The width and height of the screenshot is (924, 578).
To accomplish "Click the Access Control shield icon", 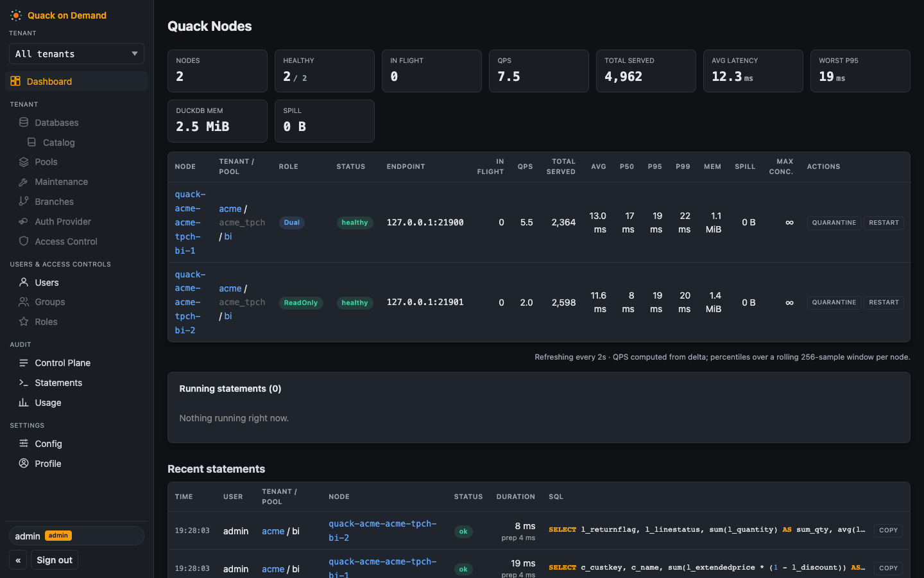I will click(x=24, y=241).
